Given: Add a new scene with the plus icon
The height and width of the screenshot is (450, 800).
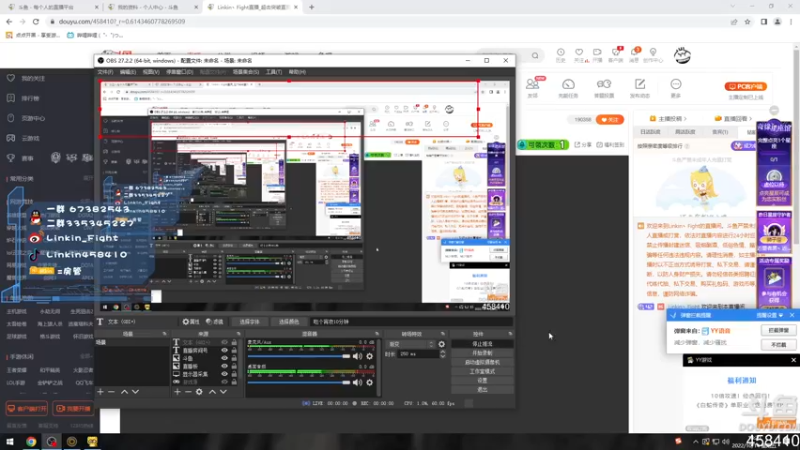Looking at the screenshot, I should (101, 392).
